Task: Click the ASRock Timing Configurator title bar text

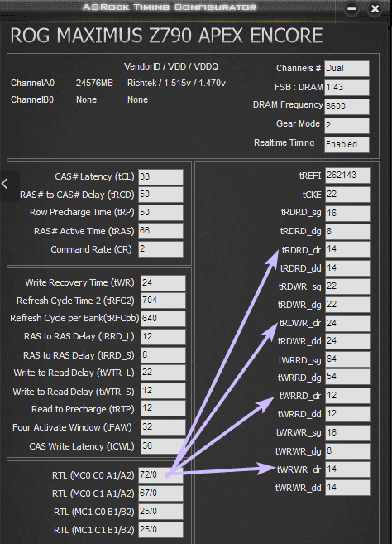Action: 170,7
